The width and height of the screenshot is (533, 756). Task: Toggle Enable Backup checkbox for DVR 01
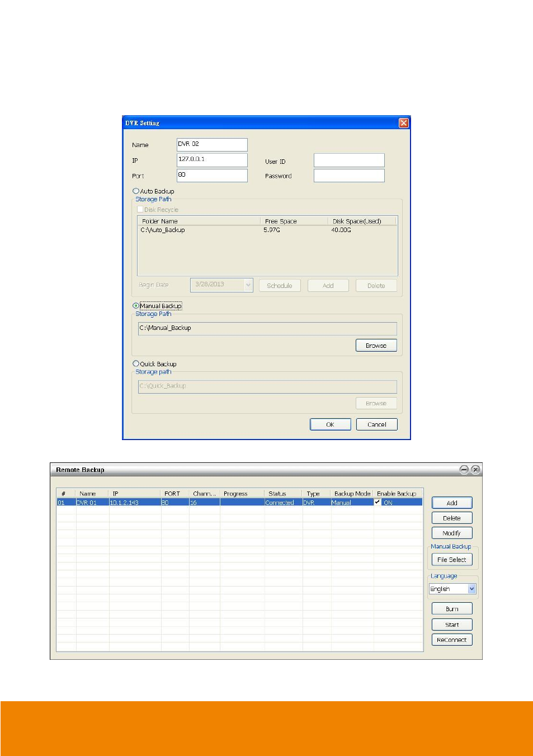tap(378, 502)
